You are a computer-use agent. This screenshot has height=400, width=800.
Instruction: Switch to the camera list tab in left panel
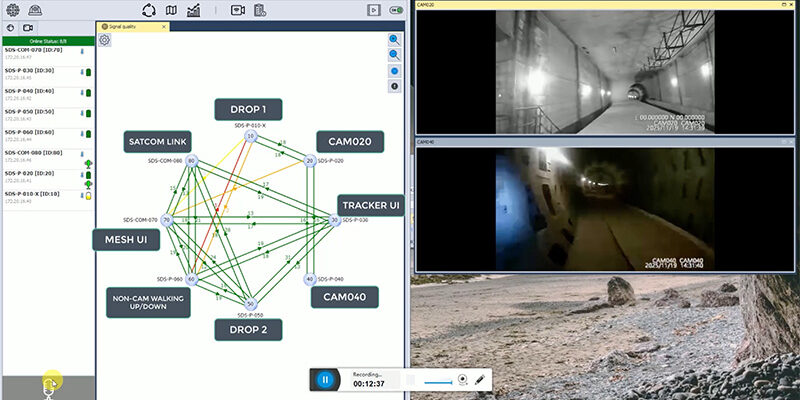tap(28, 27)
